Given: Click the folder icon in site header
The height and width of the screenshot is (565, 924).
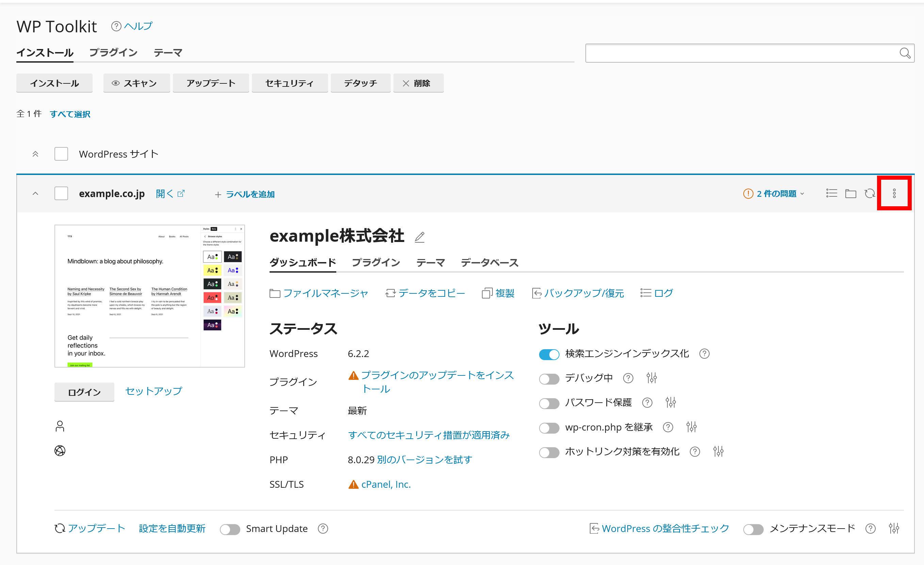Looking at the screenshot, I should [x=850, y=193].
